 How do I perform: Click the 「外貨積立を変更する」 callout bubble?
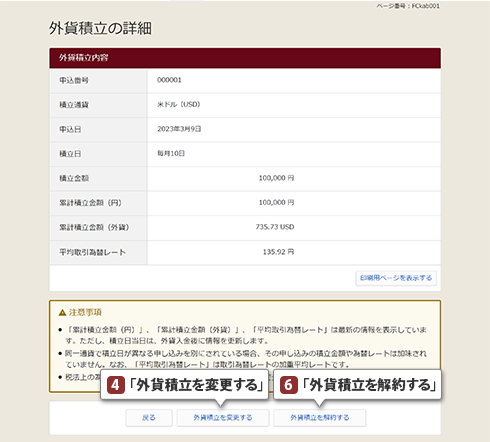pyautogui.click(x=184, y=385)
